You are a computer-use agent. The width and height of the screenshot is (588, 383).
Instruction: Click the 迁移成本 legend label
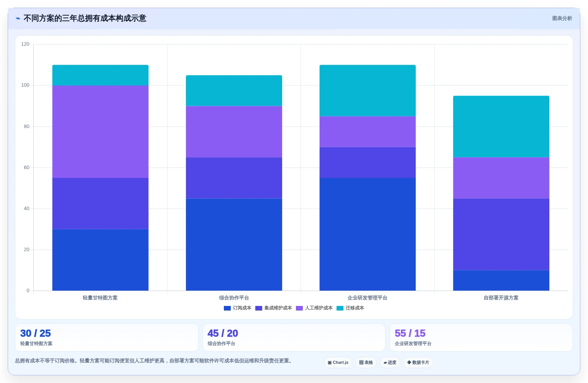(x=355, y=308)
